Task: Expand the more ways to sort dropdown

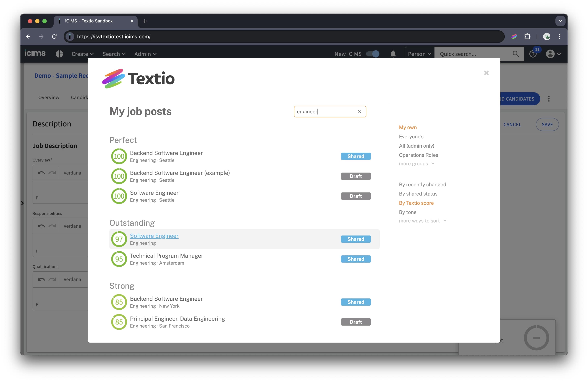Action: click(423, 221)
